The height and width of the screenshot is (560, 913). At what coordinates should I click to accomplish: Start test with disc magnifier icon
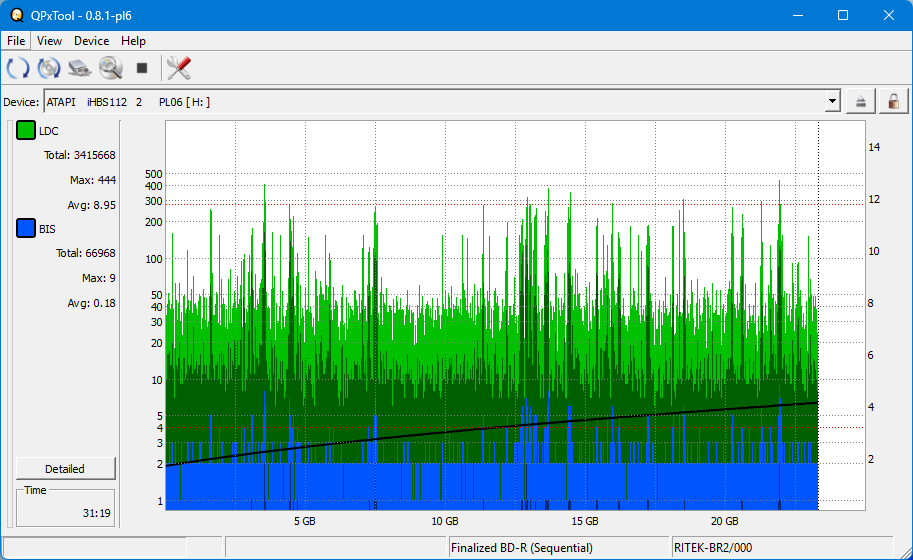110,68
